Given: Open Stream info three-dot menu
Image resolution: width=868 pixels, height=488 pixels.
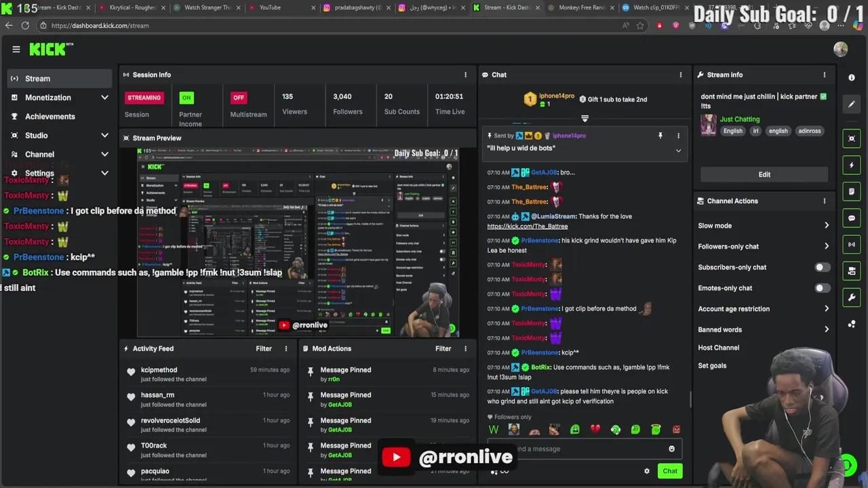Looking at the screenshot, I should pyautogui.click(x=825, y=75).
